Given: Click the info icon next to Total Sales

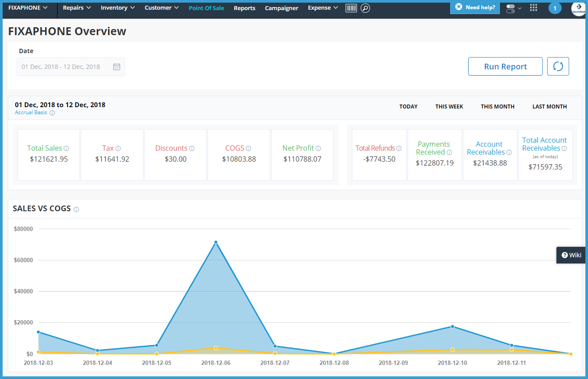Looking at the screenshot, I should coord(66,148).
